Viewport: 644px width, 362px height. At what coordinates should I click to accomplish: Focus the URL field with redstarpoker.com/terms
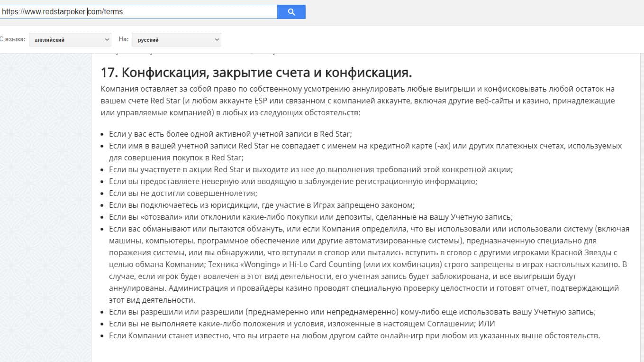point(138,12)
